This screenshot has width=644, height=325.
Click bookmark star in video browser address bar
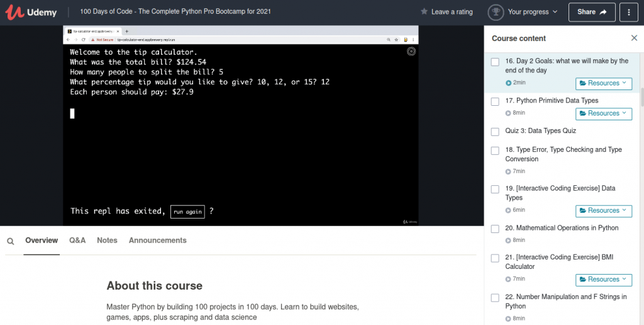pyautogui.click(x=396, y=40)
